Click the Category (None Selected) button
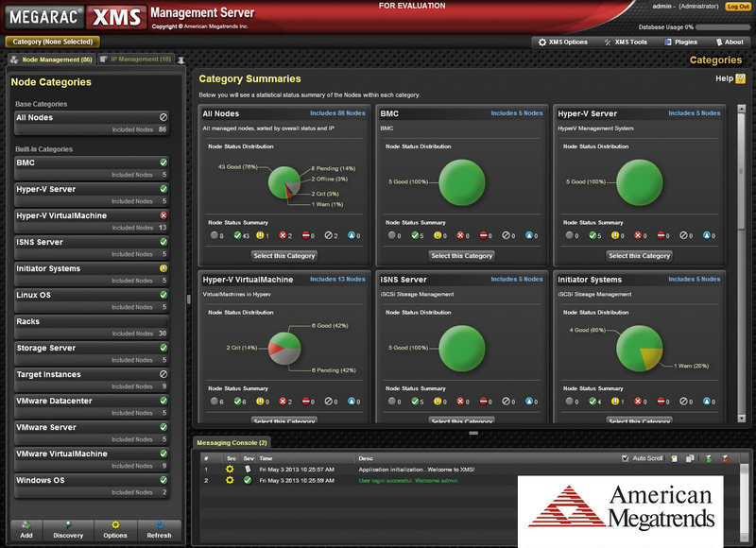This screenshot has height=548, width=756. 53,42
